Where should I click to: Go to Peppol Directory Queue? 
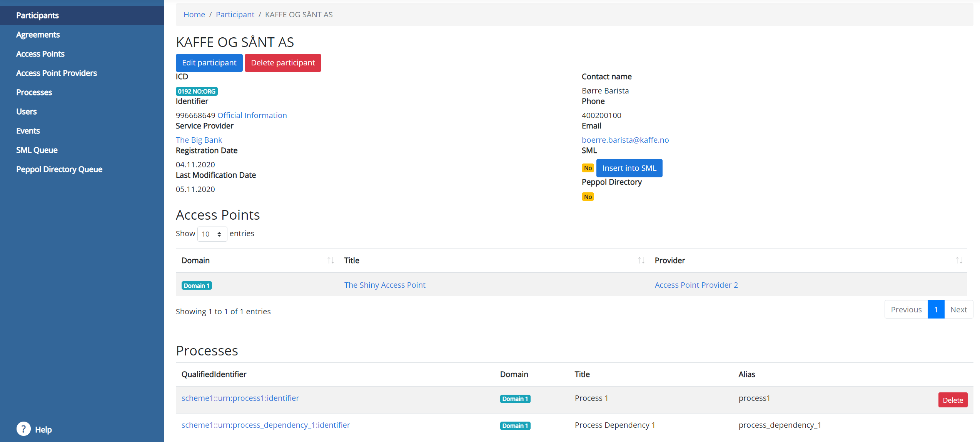[59, 169]
